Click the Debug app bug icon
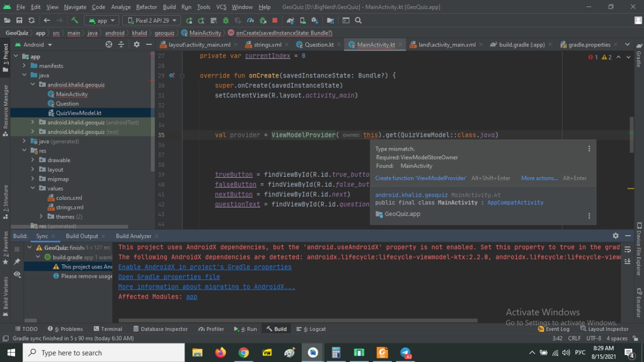The image size is (644, 362). click(x=225, y=21)
